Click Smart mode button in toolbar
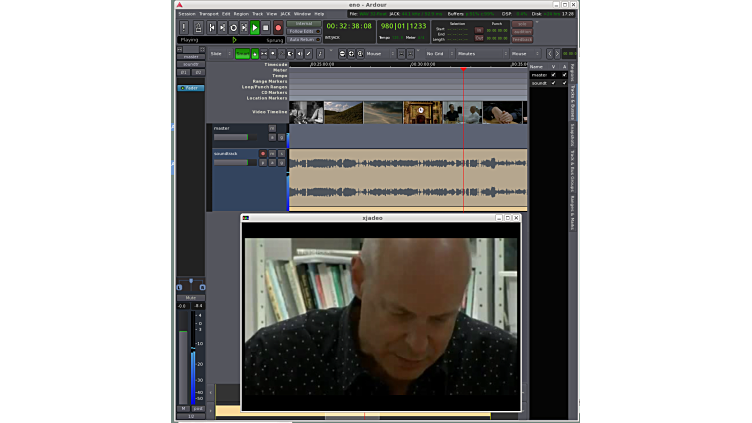The image size is (752, 423). (x=242, y=53)
